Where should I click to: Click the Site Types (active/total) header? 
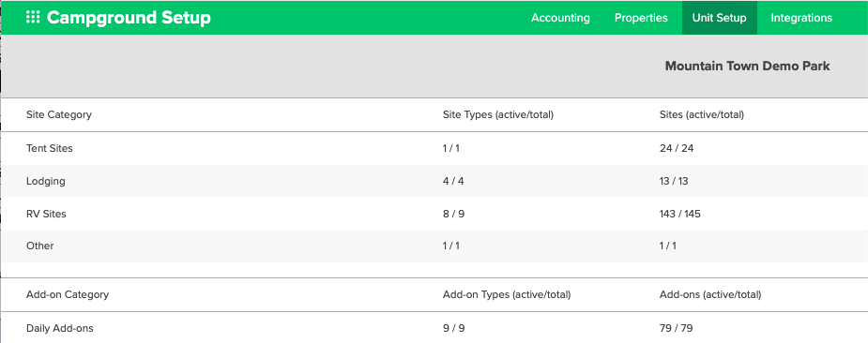(x=498, y=114)
